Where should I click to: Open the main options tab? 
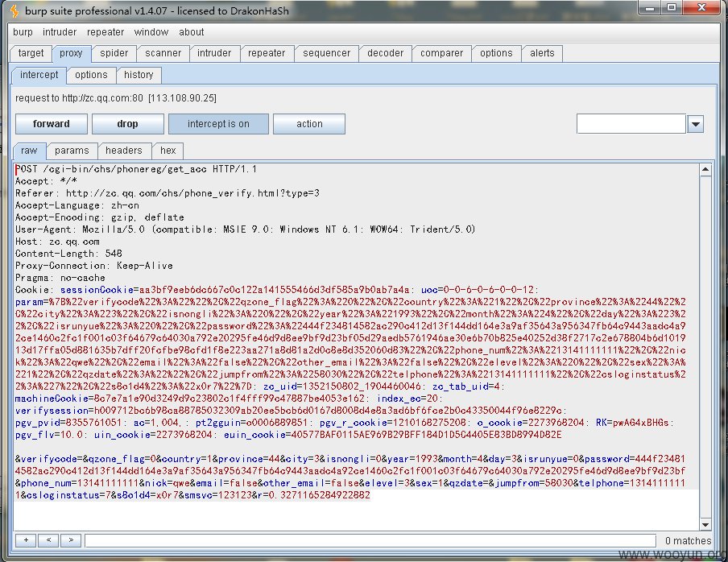click(496, 53)
